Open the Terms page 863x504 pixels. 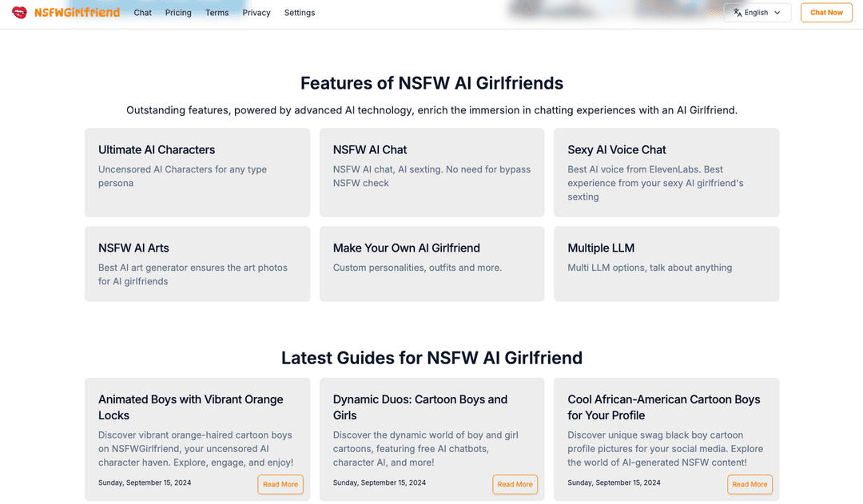(217, 13)
